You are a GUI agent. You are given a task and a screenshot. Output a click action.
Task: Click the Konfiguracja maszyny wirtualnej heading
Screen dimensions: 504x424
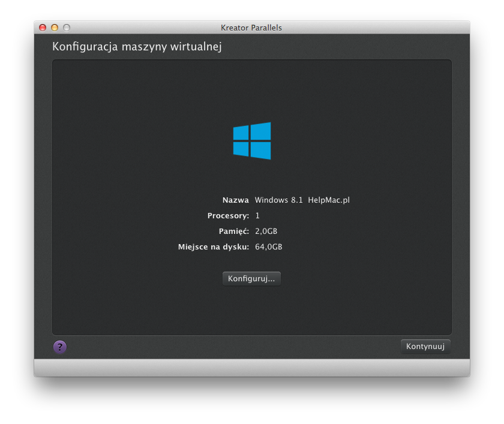tap(137, 47)
